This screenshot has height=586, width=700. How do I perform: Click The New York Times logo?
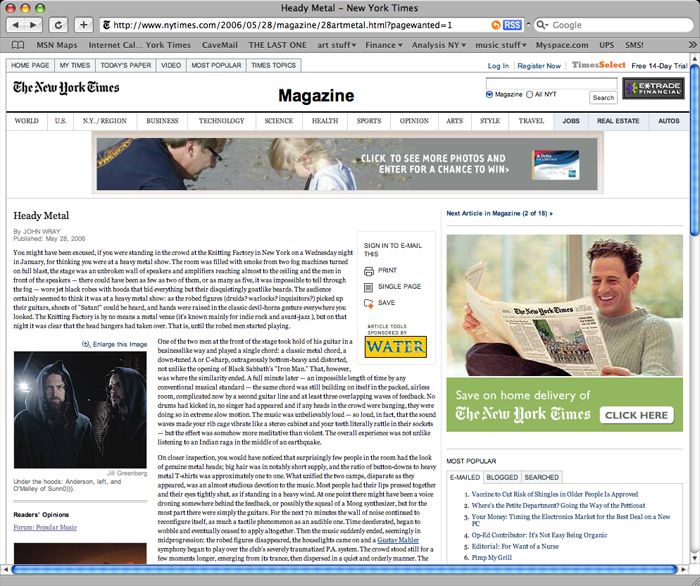pyautogui.click(x=66, y=87)
